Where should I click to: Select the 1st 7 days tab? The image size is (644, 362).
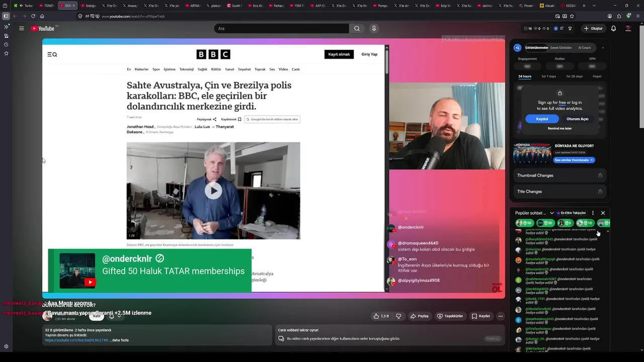[x=548, y=76]
